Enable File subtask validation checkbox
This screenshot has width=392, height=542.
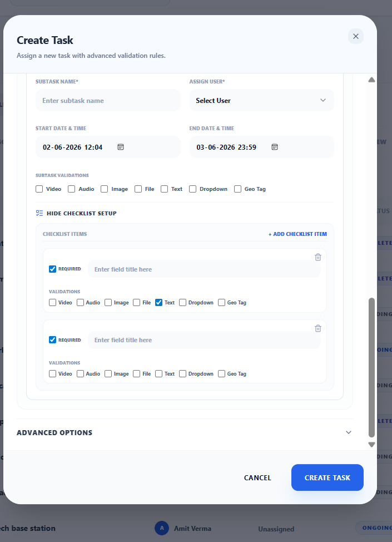138,189
